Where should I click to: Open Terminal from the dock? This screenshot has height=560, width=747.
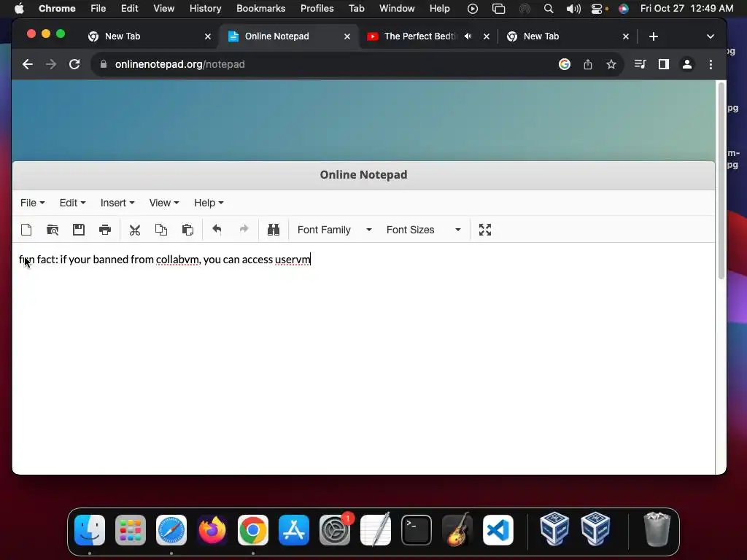click(x=417, y=530)
